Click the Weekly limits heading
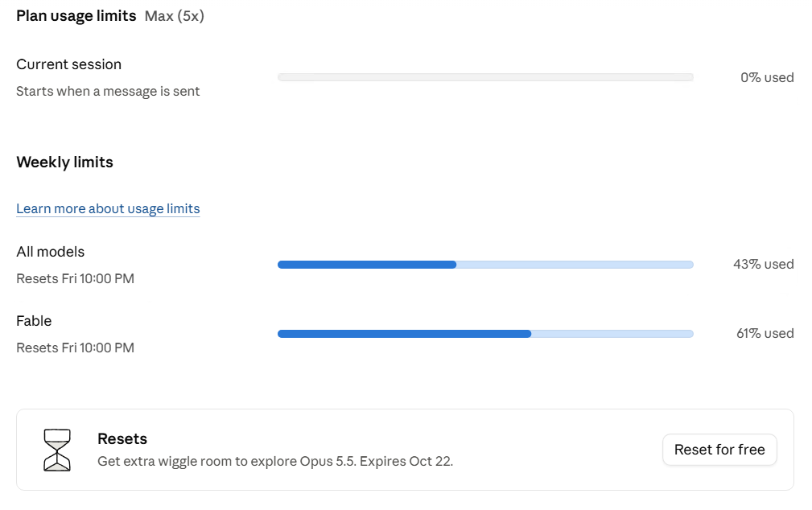Screen dimensions: 812x510 coord(64,162)
